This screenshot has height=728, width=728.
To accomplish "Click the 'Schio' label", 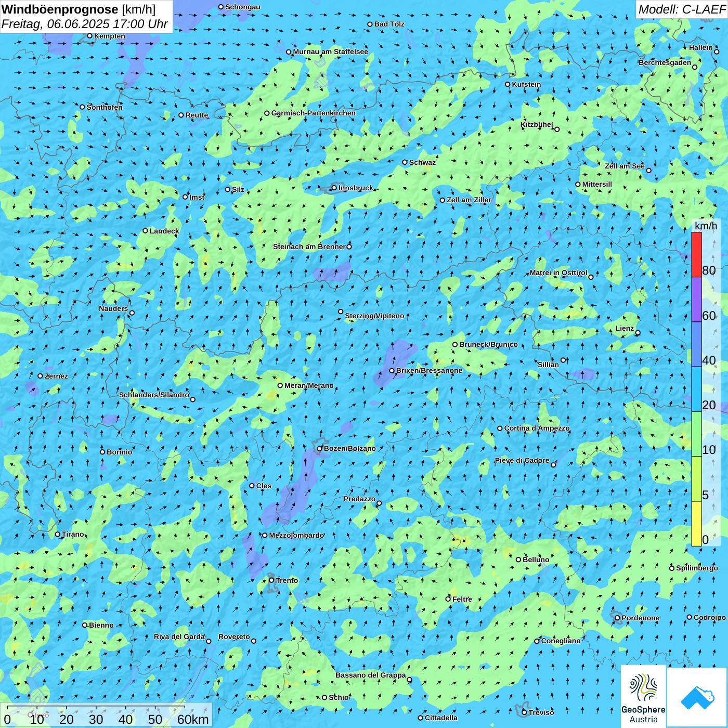I will [x=339, y=697].
